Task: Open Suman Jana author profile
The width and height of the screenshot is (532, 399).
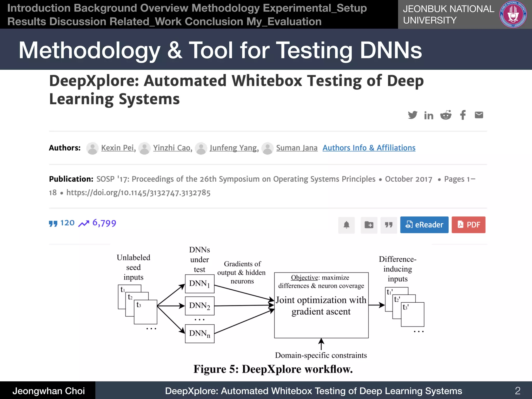Action: point(297,148)
